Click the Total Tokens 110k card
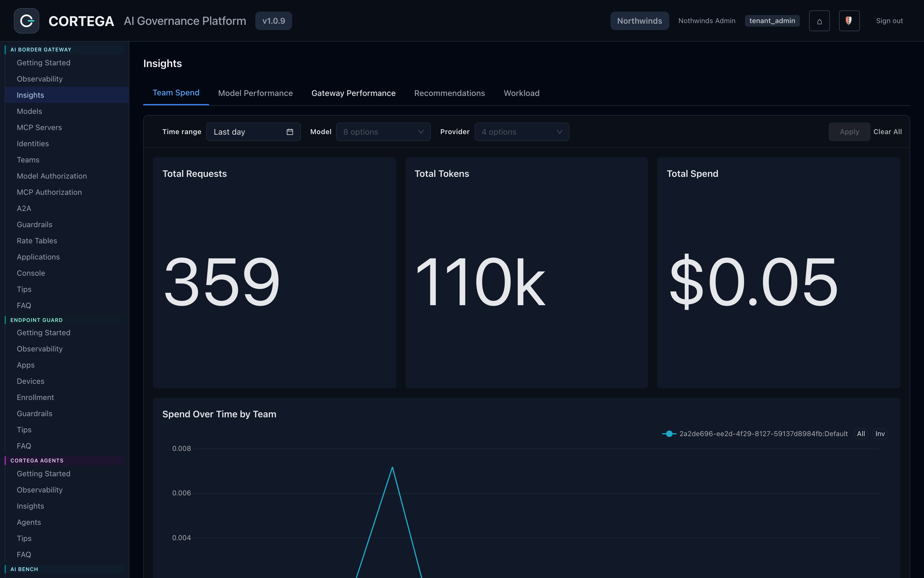This screenshot has height=578, width=924. 526,273
